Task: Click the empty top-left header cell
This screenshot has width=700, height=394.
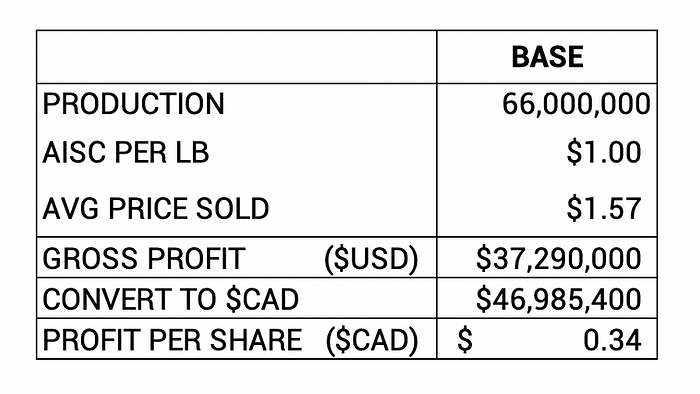Action: [x=237, y=57]
